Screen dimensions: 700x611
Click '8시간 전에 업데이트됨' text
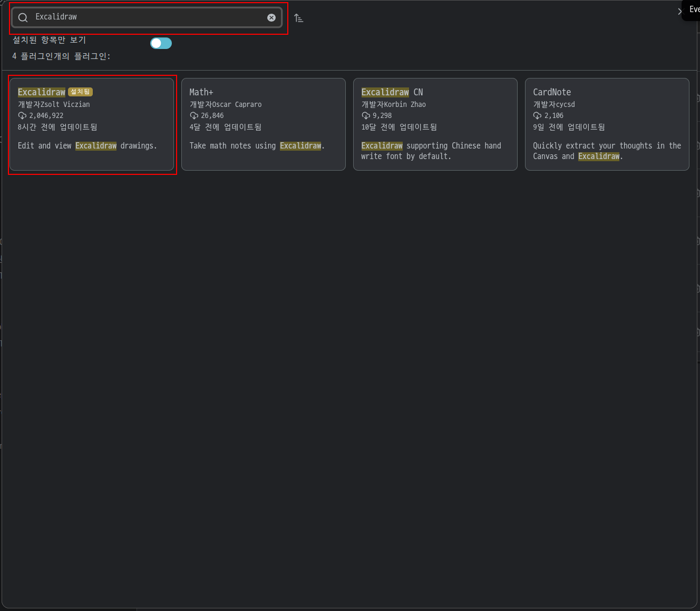[x=57, y=127]
